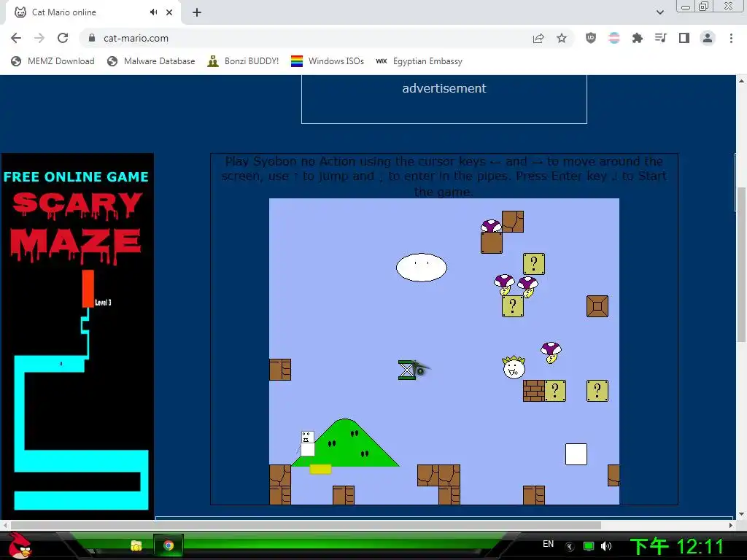747x560 pixels.
Task: Click the green hill in the game
Action: pyautogui.click(x=345, y=443)
